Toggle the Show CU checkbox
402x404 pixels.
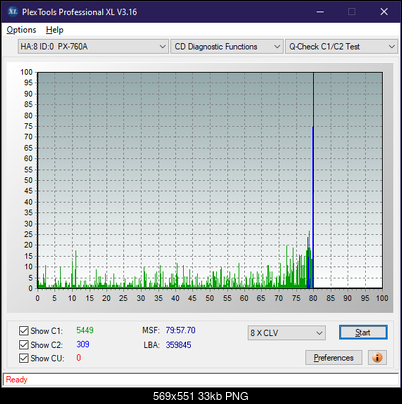pos(24,358)
